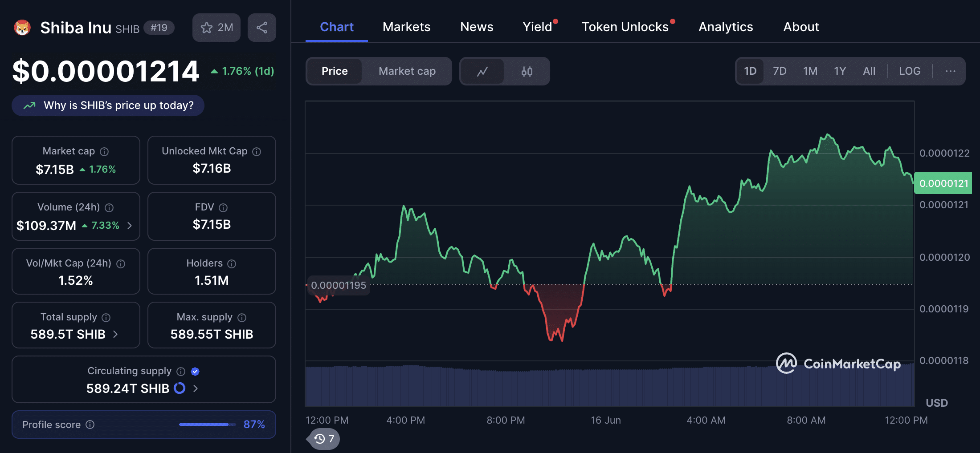This screenshot has width=980, height=453.
Task: Select the line chart icon
Action: 482,71
